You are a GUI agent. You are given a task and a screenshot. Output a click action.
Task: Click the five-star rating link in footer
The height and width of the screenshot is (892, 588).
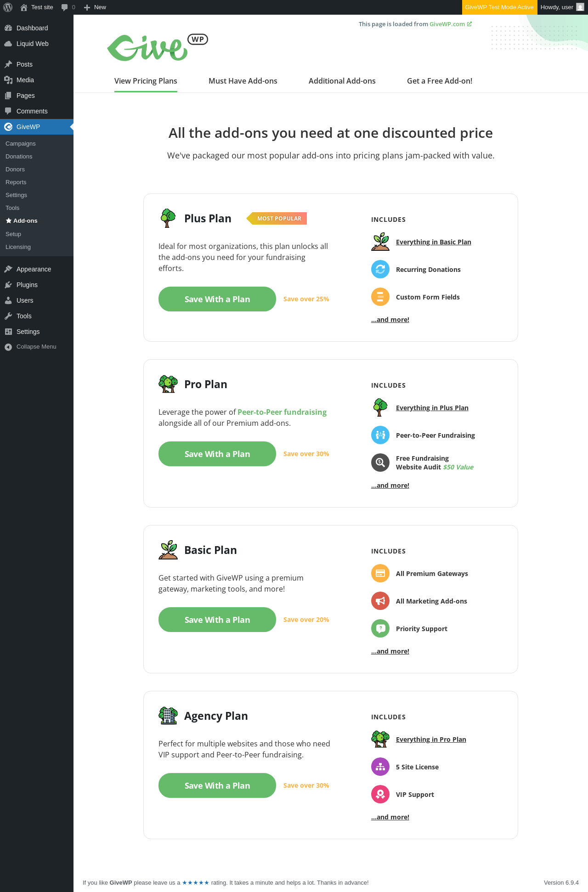click(x=196, y=882)
